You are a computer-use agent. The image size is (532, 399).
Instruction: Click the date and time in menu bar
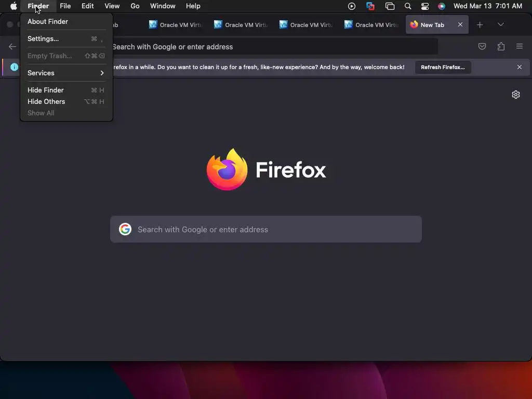pyautogui.click(x=487, y=6)
